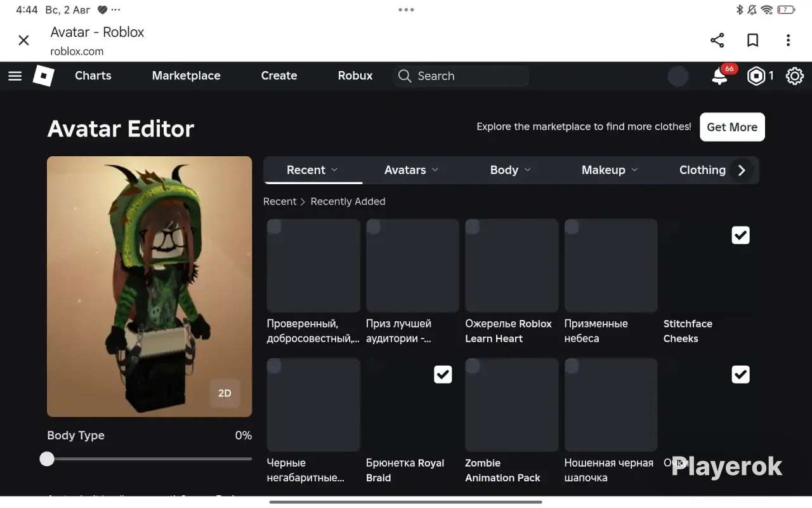Open the Roblox hamburger navigation menu

pyautogui.click(x=15, y=76)
